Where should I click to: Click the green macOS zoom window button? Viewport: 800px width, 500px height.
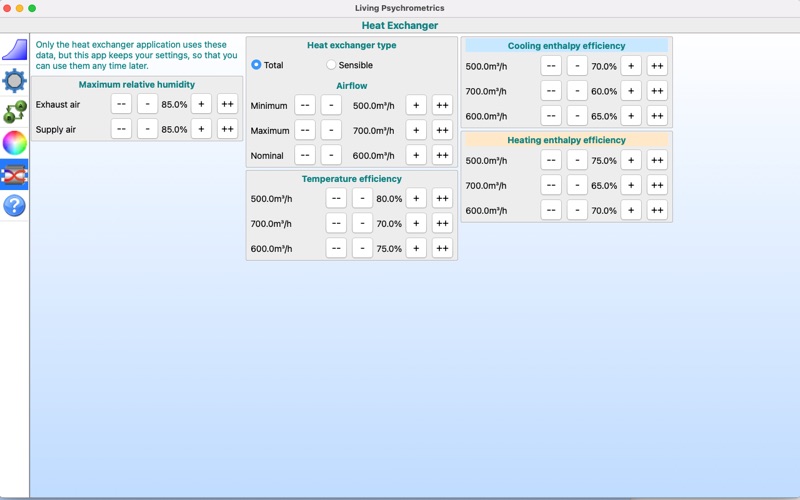pyautogui.click(x=32, y=8)
